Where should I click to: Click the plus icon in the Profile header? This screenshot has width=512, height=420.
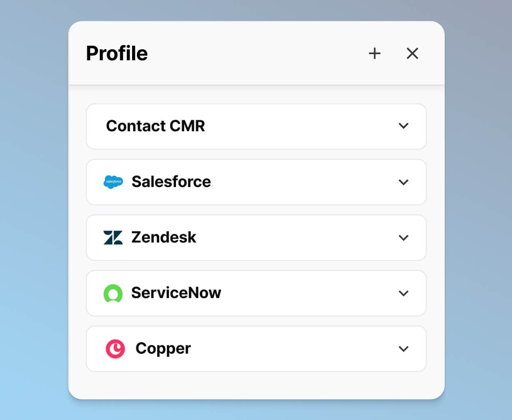tap(375, 53)
